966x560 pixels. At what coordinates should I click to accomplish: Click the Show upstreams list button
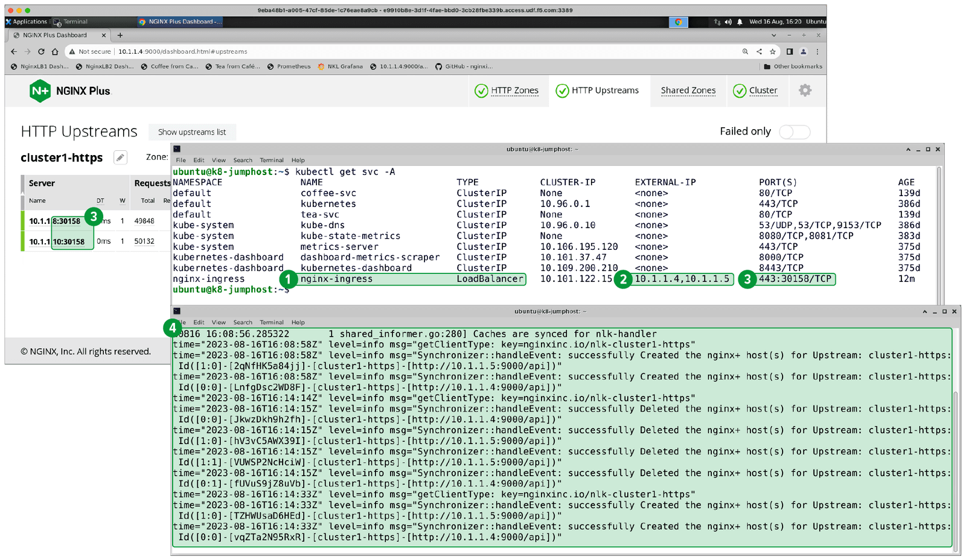(x=192, y=132)
